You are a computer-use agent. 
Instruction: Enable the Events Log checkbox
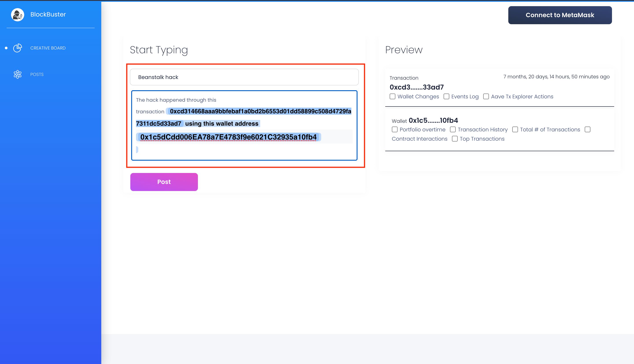[x=446, y=96]
